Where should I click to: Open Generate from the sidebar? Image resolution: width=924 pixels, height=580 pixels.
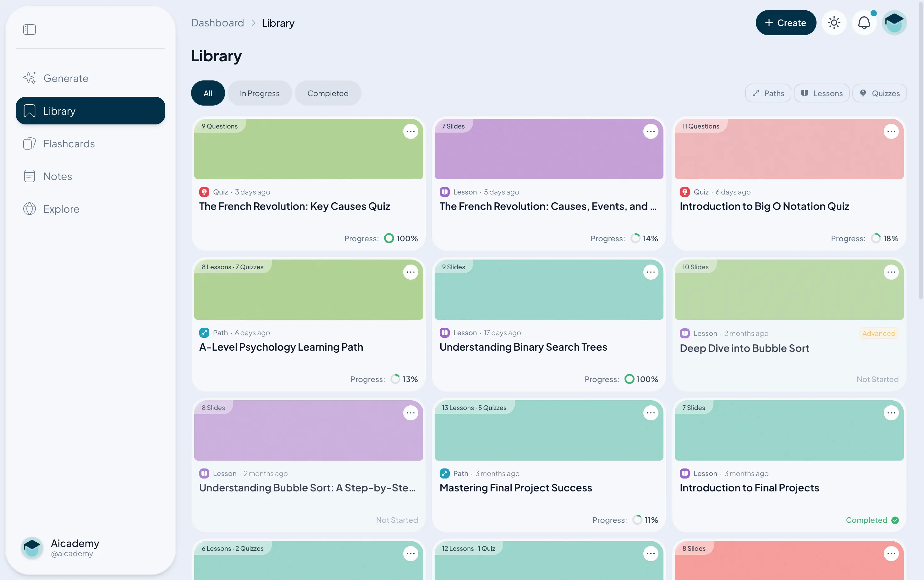tap(91, 78)
